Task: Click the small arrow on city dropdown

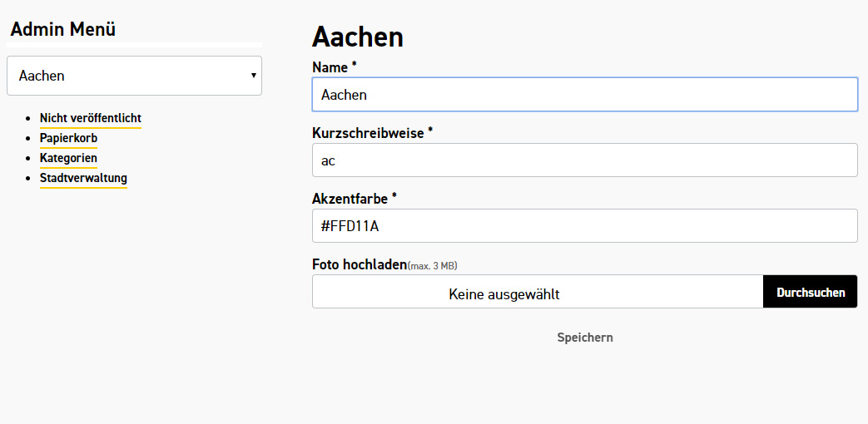Action: (x=253, y=76)
